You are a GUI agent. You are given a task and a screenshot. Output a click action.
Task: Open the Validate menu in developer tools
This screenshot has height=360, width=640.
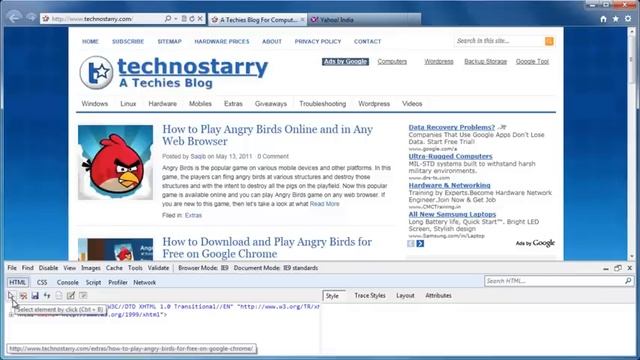[158, 268]
